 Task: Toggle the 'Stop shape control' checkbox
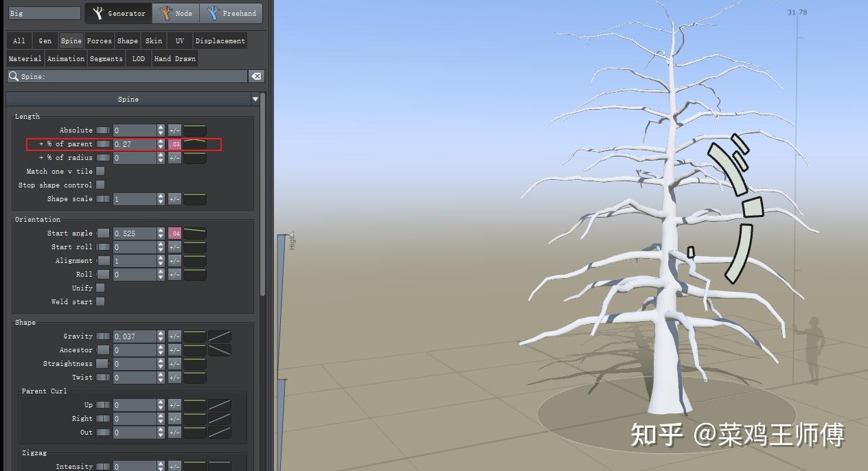[102, 185]
